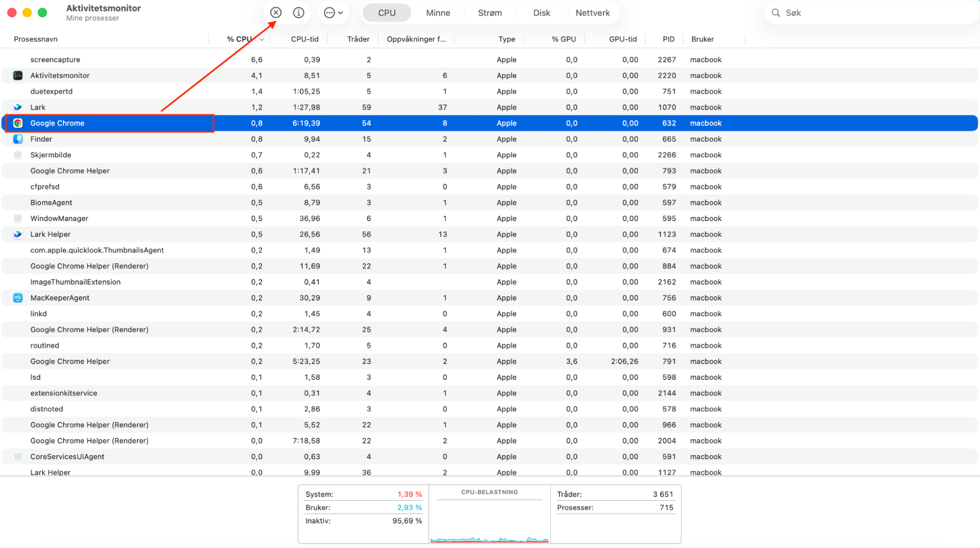This screenshot has height=548, width=980.
Task: Click PID 632 in Google Chrome row
Action: [669, 124]
